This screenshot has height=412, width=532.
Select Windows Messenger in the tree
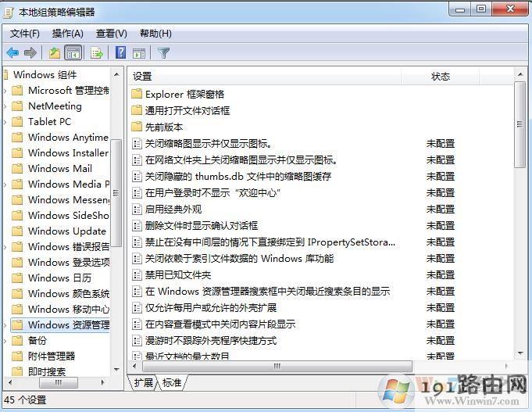68,199
